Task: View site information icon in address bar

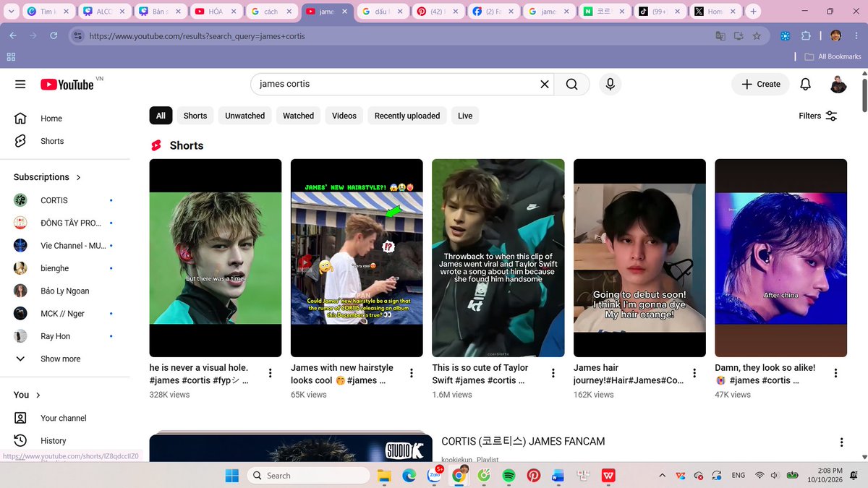Action: [78, 35]
